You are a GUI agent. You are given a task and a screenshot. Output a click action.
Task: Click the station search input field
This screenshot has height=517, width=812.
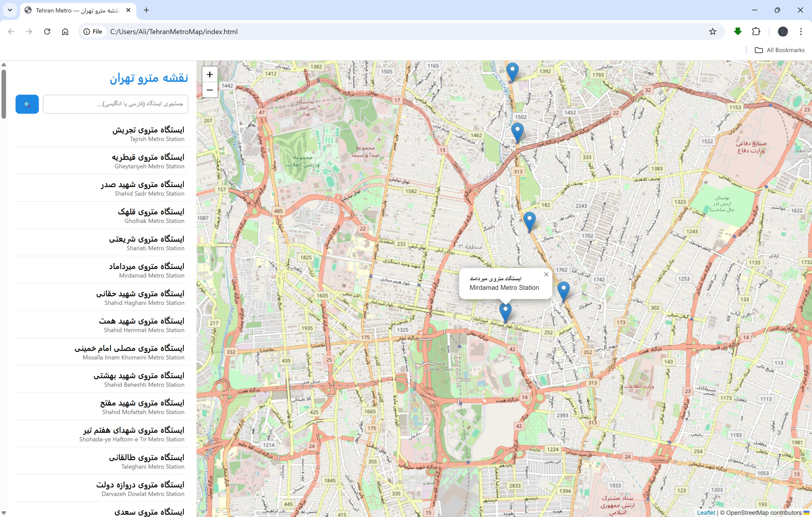[116, 104]
